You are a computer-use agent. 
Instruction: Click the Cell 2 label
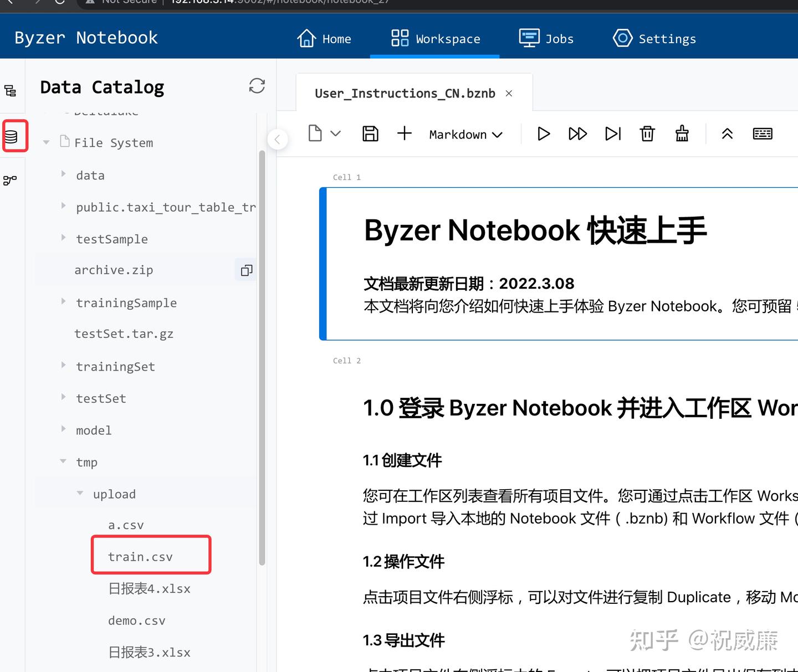tap(347, 361)
